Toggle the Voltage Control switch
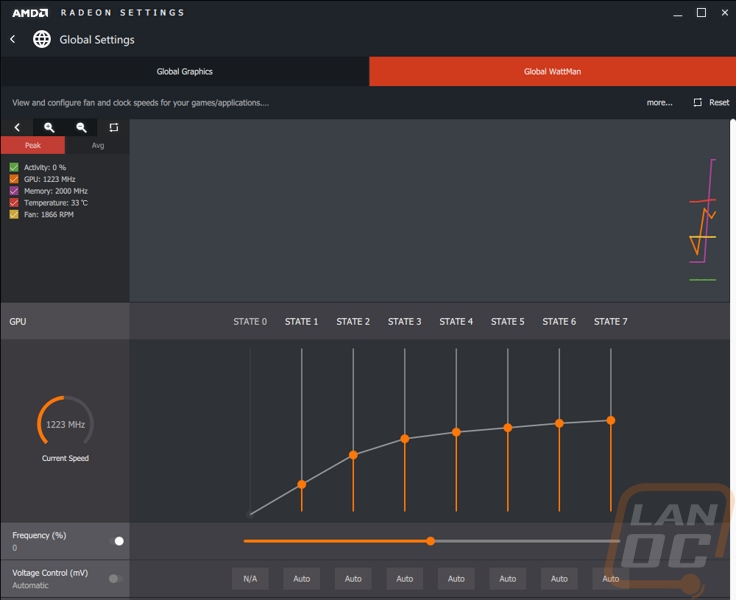 click(117, 578)
